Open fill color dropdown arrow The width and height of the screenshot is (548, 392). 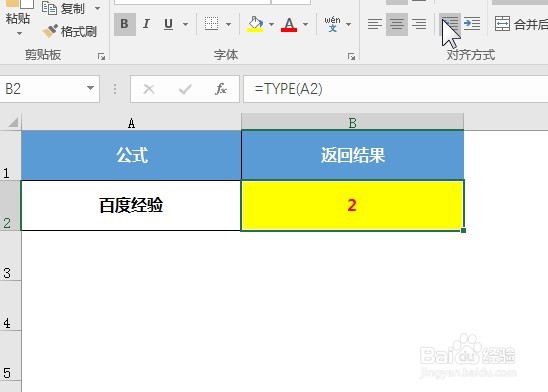click(272, 24)
